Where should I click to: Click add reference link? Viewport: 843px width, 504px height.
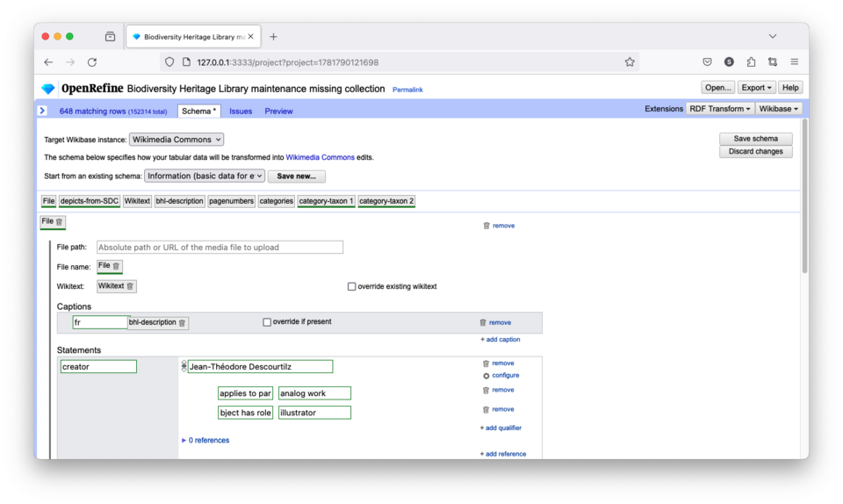pos(502,454)
